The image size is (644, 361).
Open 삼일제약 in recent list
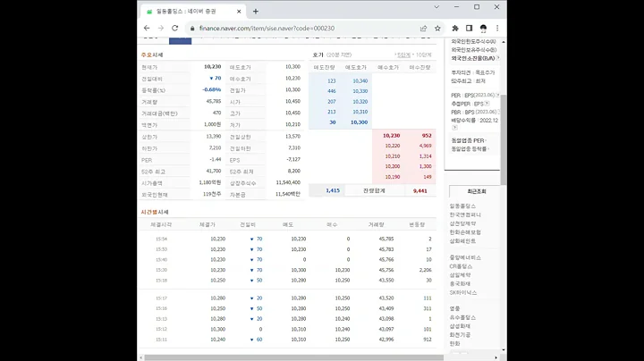click(x=460, y=275)
